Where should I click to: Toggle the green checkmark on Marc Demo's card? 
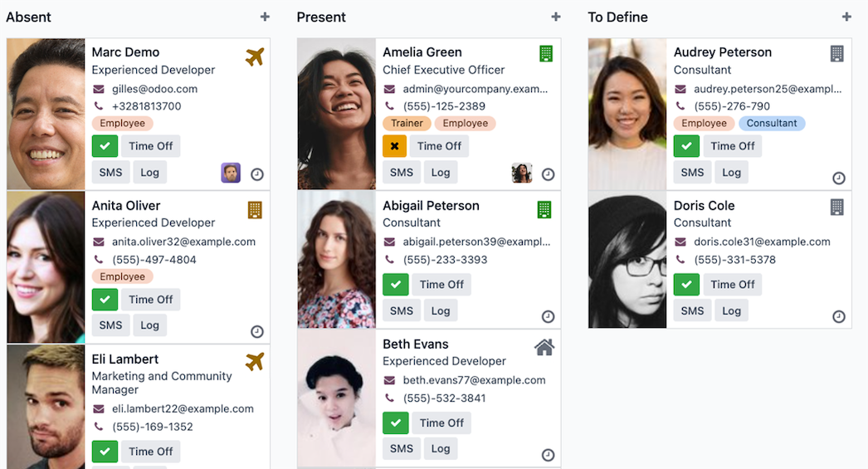coord(105,146)
